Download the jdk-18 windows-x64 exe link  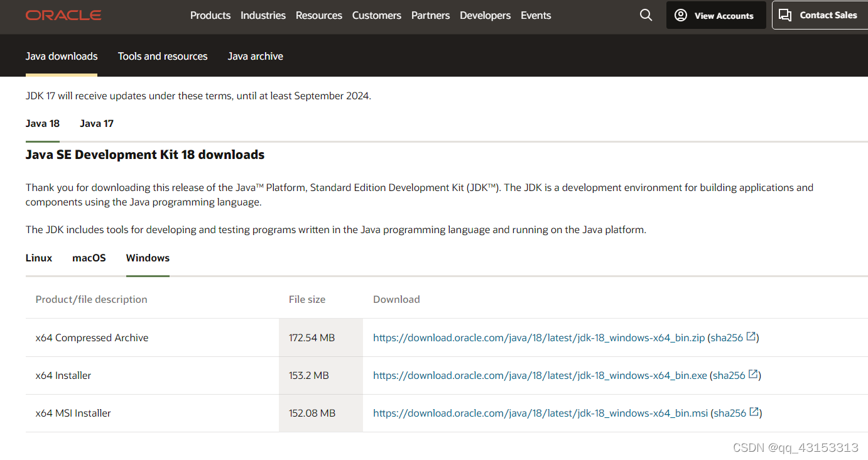(x=540, y=375)
